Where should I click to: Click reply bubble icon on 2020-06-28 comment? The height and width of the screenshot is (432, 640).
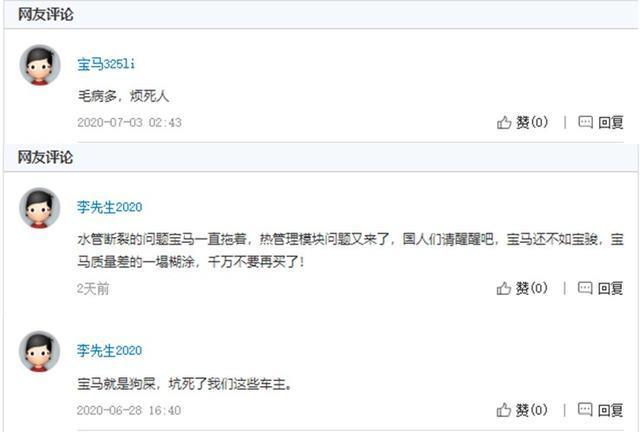(x=585, y=409)
